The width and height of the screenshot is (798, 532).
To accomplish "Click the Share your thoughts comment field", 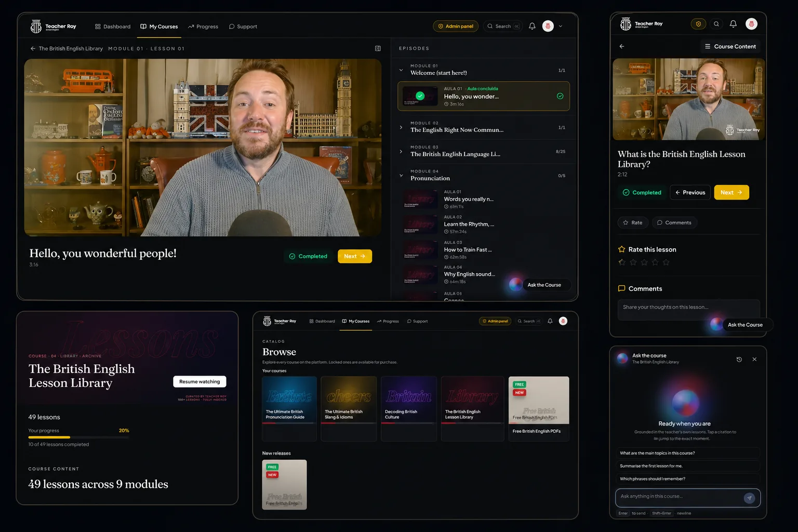I will click(x=688, y=310).
